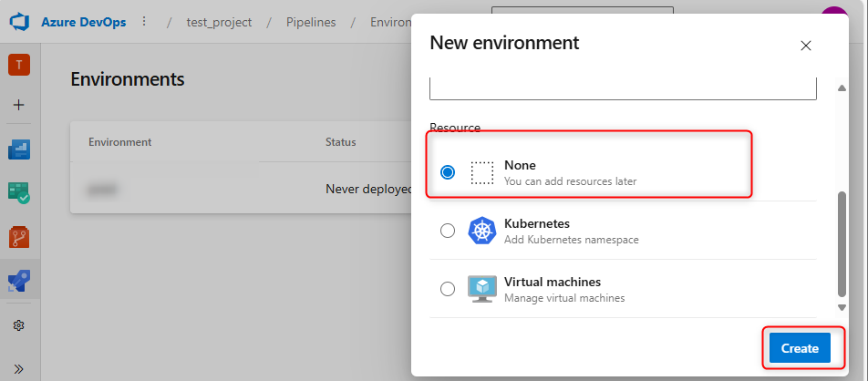
Task: Open Repos icon in sidebar
Action: click(19, 237)
